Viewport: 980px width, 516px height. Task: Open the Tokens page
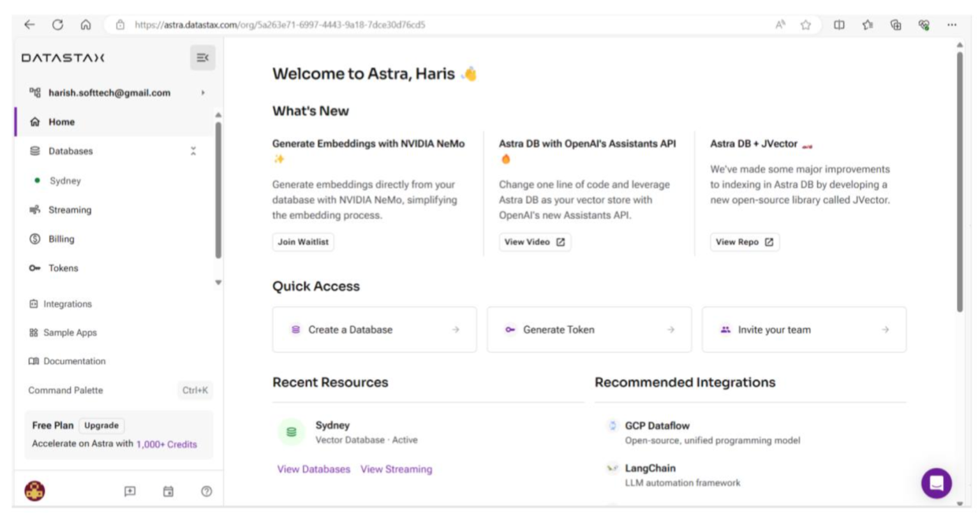point(63,268)
